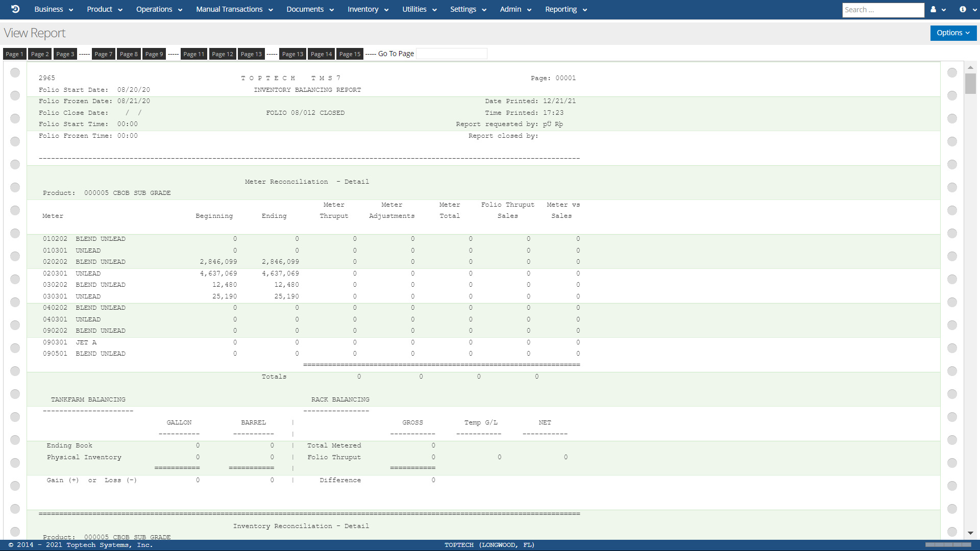Open report Page 8
Image resolution: width=980 pixels, height=551 pixels.
pos(129,54)
